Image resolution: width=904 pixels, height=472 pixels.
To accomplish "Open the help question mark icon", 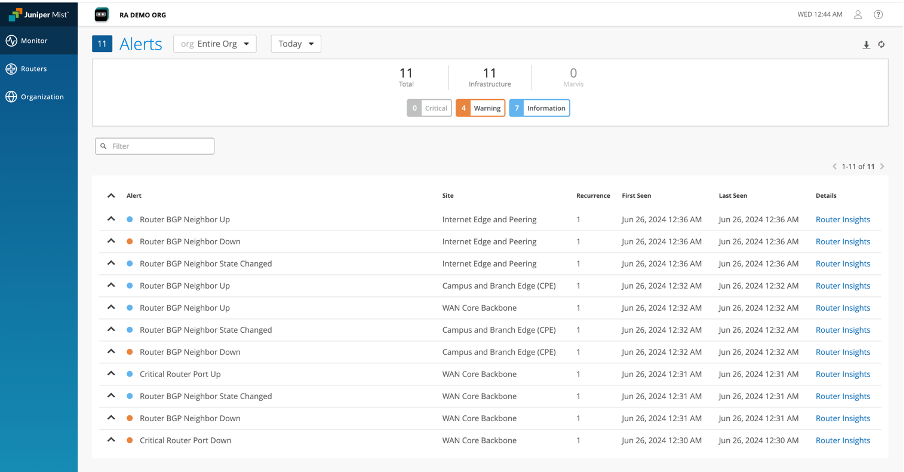I will pos(878,15).
